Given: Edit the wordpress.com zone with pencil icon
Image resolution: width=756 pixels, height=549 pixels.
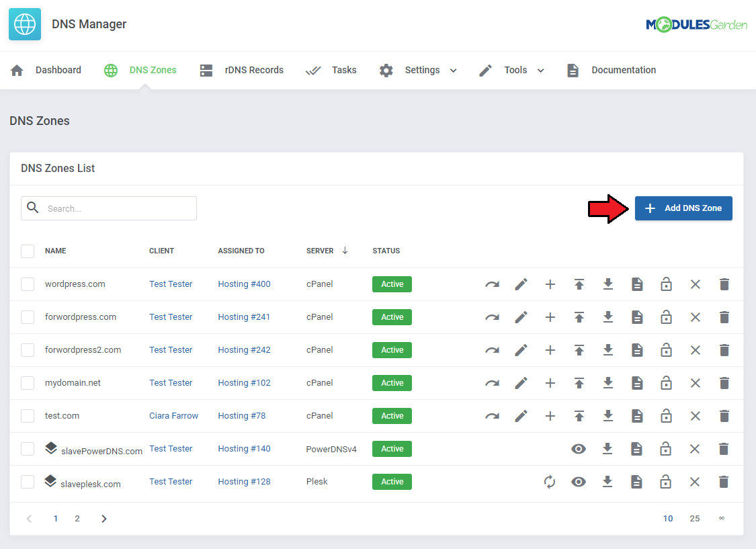Looking at the screenshot, I should (521, 284).
